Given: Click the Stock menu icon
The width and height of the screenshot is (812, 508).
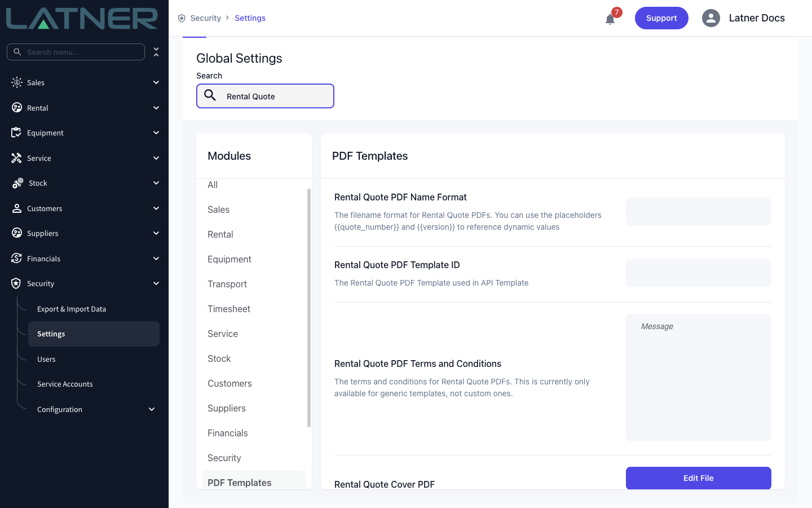Looking at the screenshot, I should (x=17, y=183).
